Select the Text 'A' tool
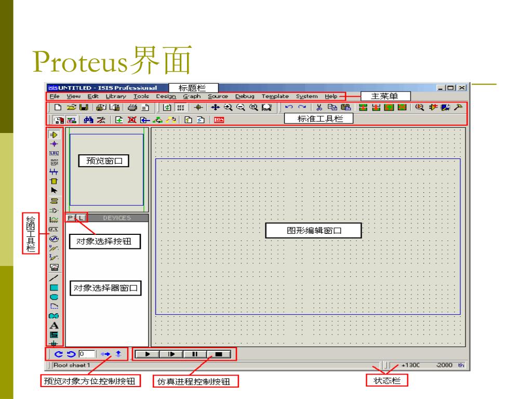Image resolution: width=532 pixels, height=399 pixels. [54, 326]
